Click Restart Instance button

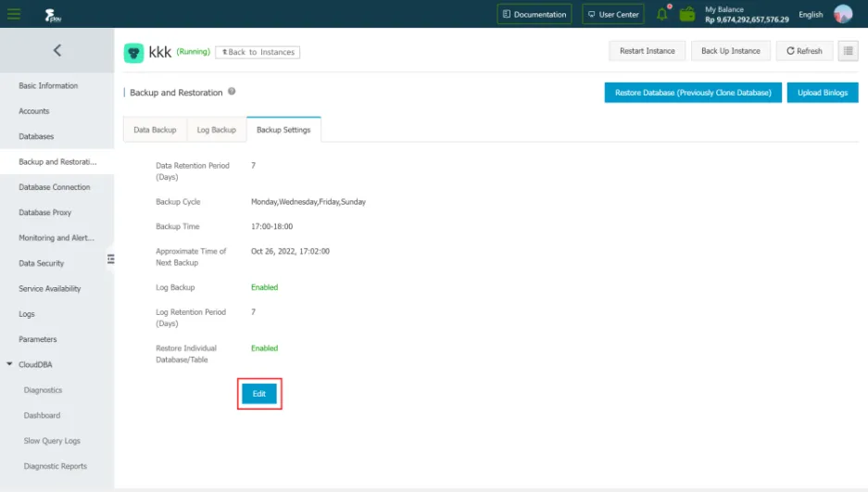point(648,51)
